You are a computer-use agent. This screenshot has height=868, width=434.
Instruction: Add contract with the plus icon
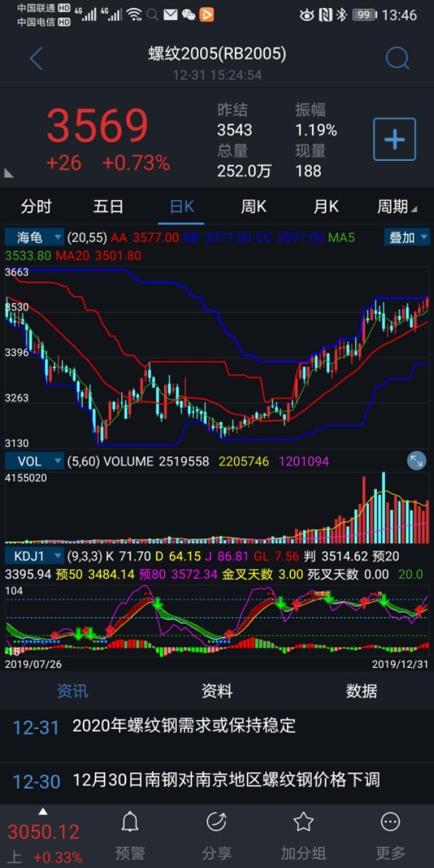coord(394,140)
